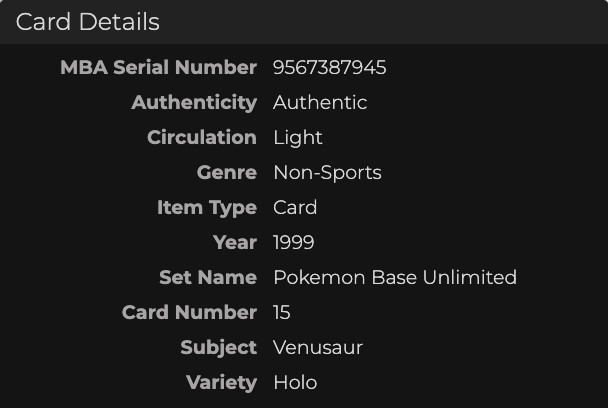Screen dimensions: 608x408
Task: Select the Card item type value
Action: click(295, 208)
